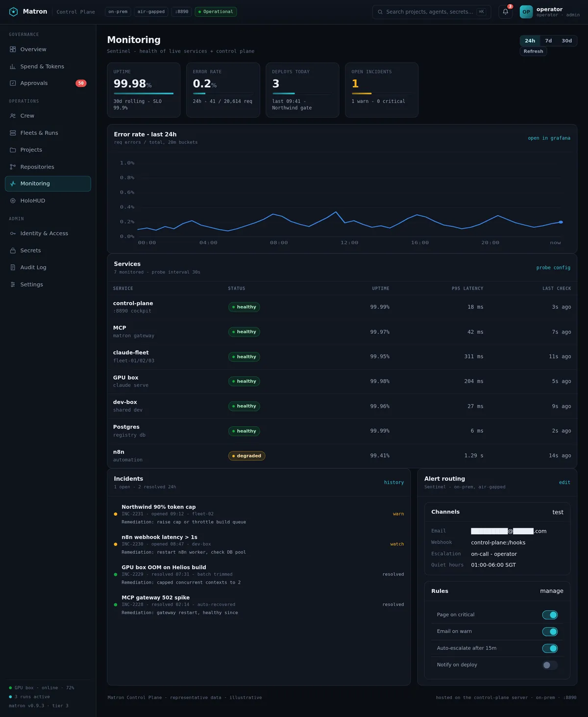The image size is (588, 717).
Task: Click the Operational status pill
Action: pos(216,12)
